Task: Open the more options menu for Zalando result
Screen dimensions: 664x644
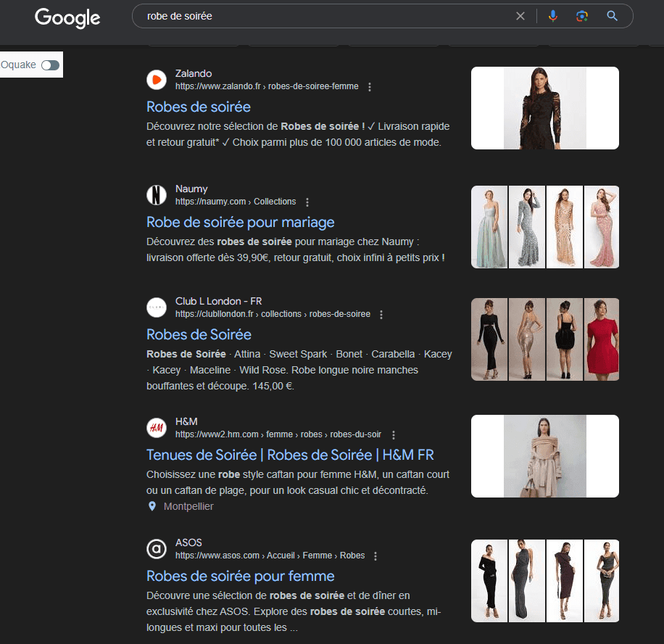Action: [x=370, y=87]
